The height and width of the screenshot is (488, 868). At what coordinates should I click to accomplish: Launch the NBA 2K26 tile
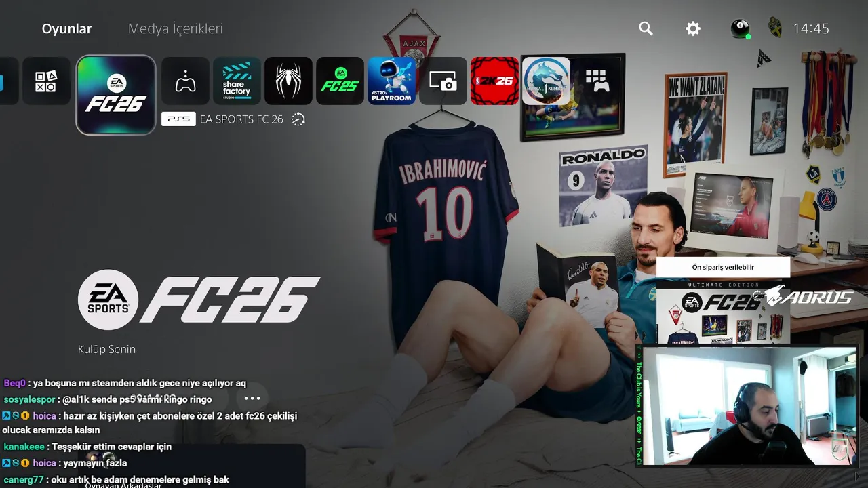tap(494, 81)
